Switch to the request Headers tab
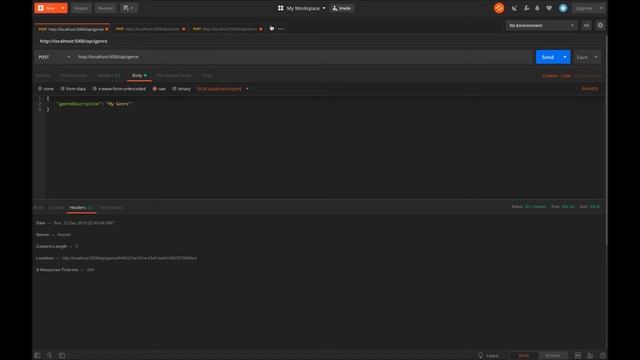The height and width of the screenshot is (360, 640). [x=109, y=76]
